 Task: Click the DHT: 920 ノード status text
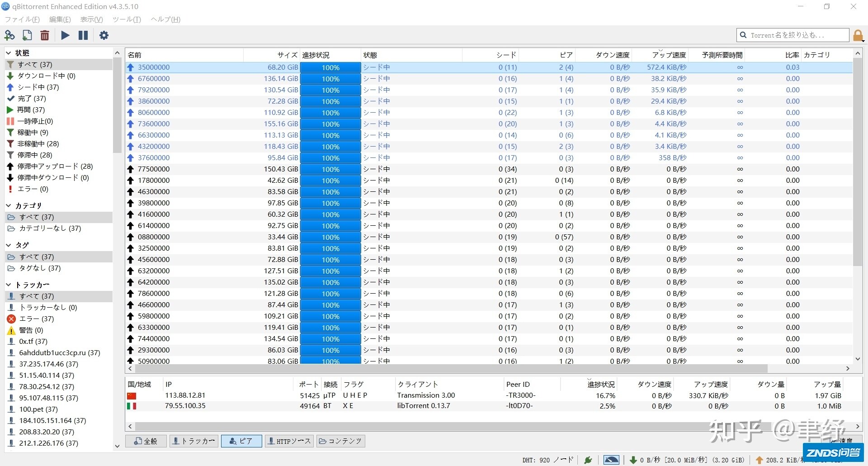pyautogui.click(x=548, y=460)
